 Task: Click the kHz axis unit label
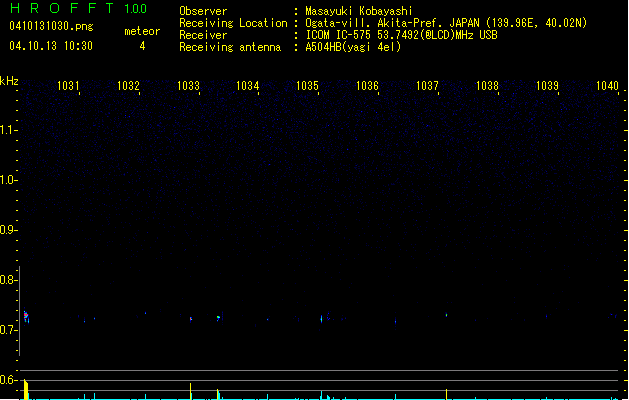(9, 81)
